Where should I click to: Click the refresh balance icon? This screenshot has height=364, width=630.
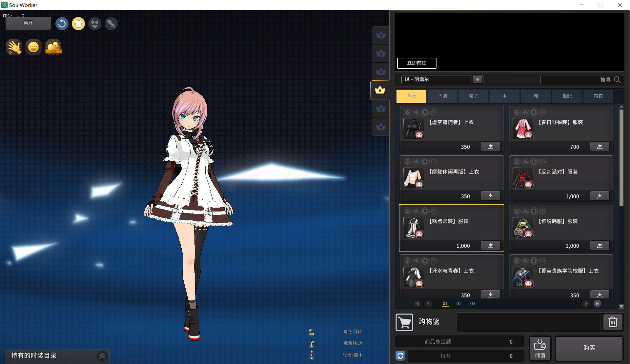click(400, 355)
